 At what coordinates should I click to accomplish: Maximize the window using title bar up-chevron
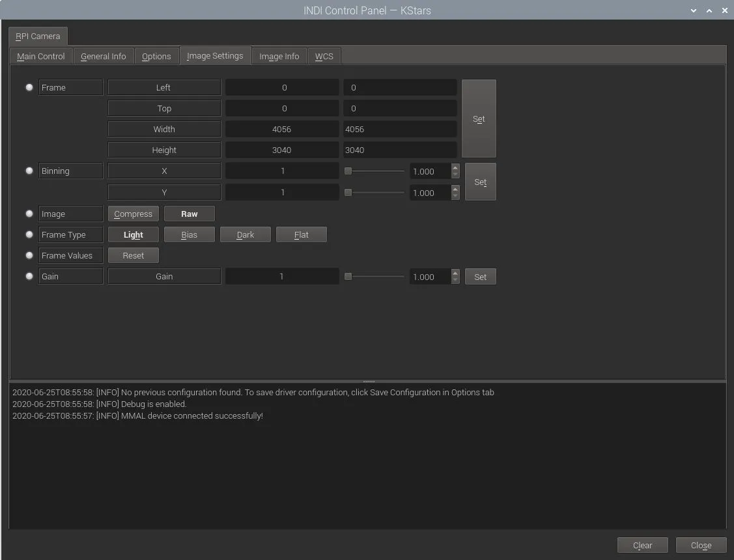point(709,10)
